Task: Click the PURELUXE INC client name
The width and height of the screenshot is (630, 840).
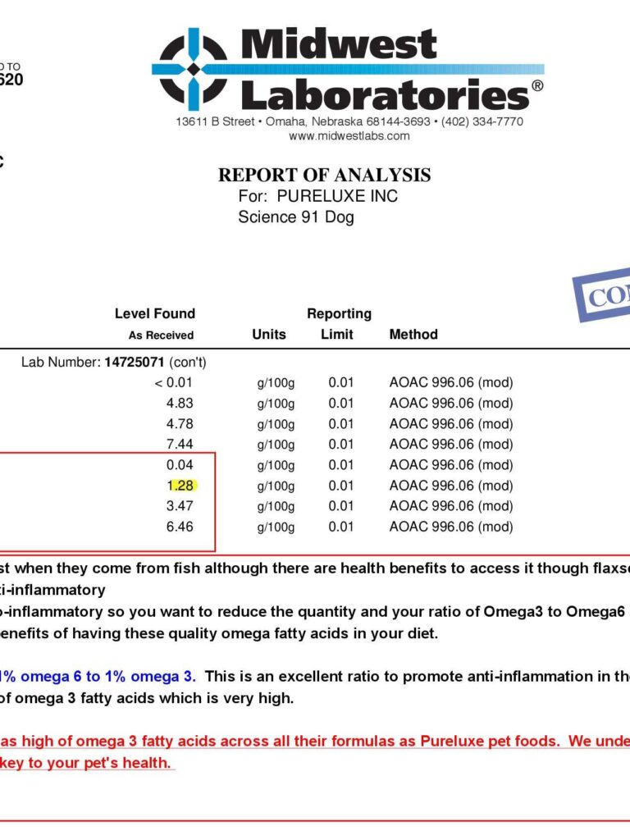Action: click(x=337, y=196)
